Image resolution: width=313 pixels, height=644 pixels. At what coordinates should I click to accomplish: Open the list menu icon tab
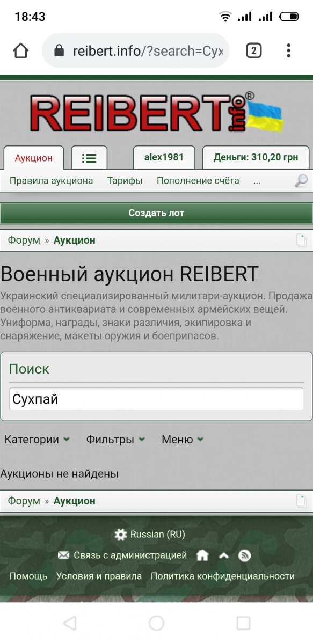tap(89, 158)
